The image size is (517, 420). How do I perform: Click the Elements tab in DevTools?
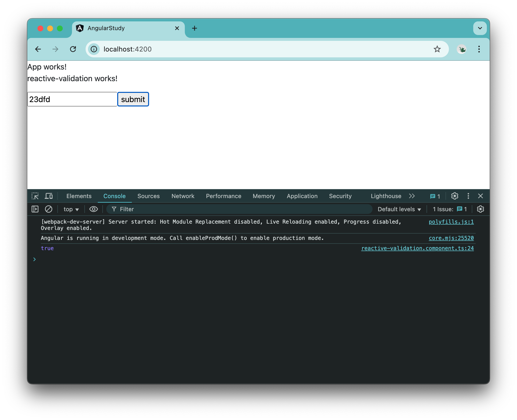(79, 196)
